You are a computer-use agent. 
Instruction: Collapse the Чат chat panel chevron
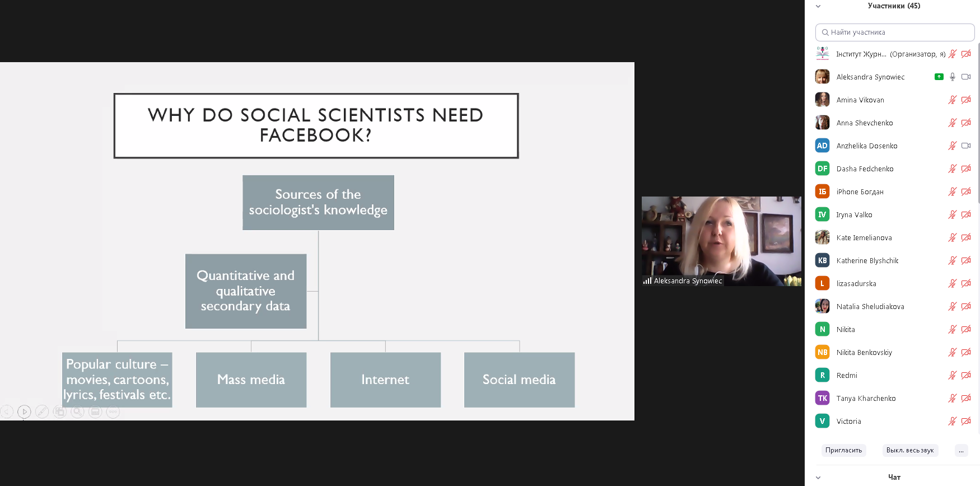tap(818, 478)
